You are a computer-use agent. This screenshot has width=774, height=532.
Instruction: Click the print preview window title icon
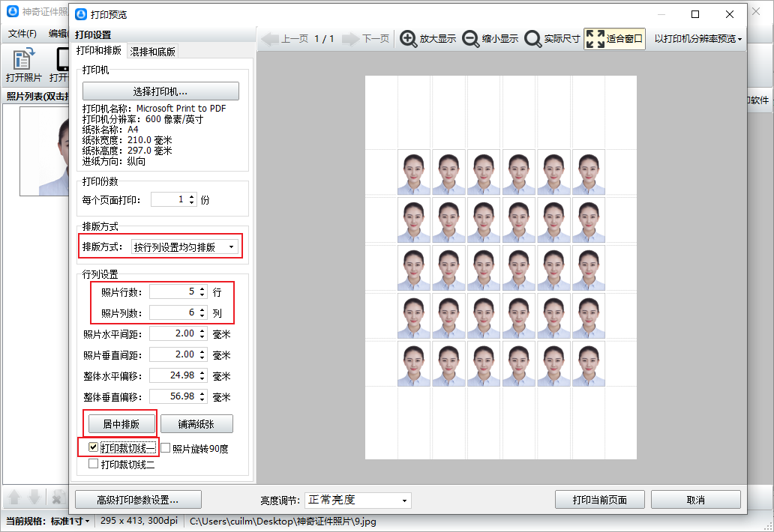pos(81,14)
